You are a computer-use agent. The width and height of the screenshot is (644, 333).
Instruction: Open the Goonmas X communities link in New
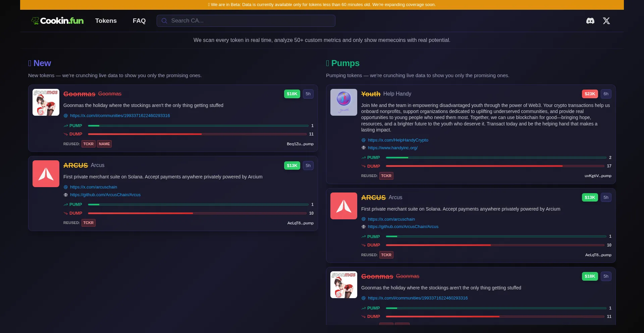point(120,116)
